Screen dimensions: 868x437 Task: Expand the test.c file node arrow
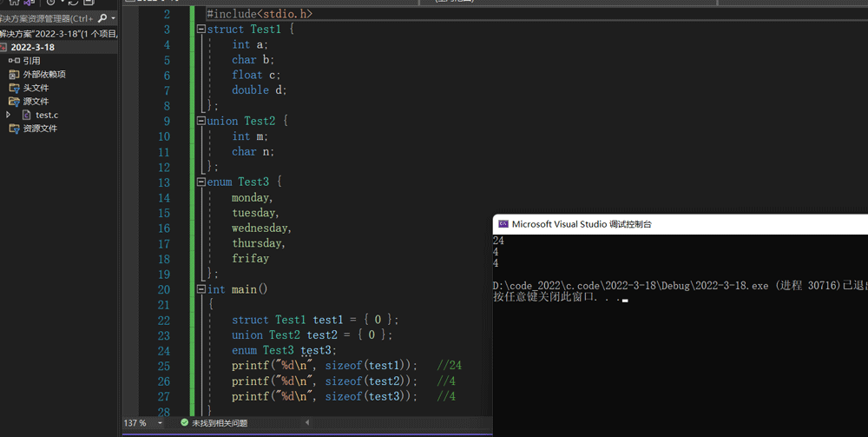8,115
